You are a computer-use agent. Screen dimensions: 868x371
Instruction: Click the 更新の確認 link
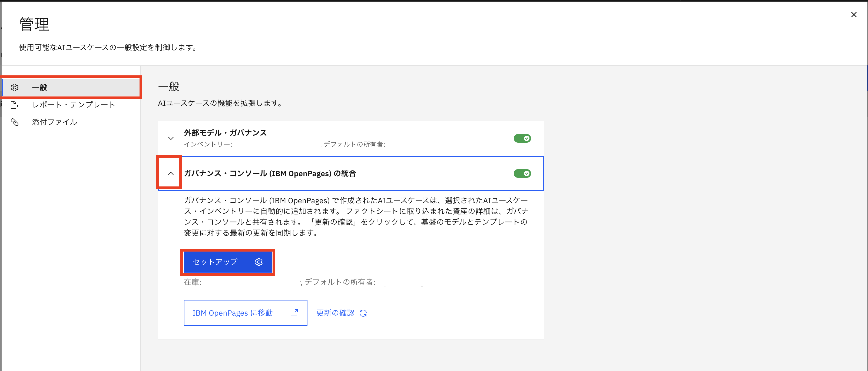click(x=335, y=313)
